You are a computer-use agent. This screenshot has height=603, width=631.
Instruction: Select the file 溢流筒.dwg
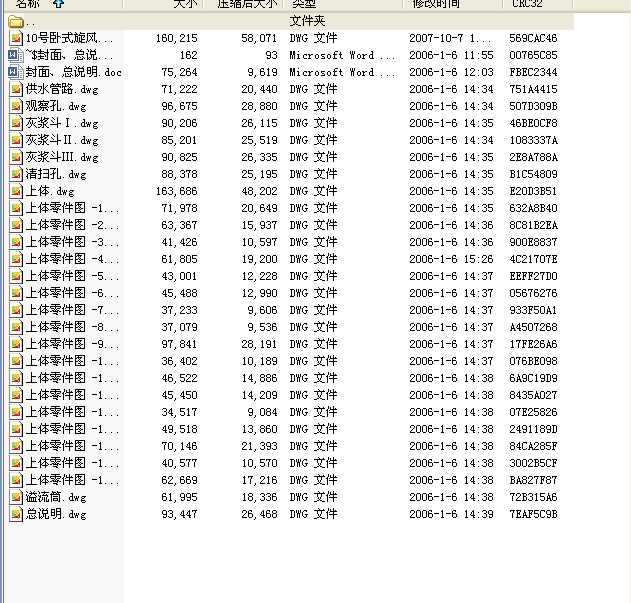pyautogui.click(x=56, y=498)
